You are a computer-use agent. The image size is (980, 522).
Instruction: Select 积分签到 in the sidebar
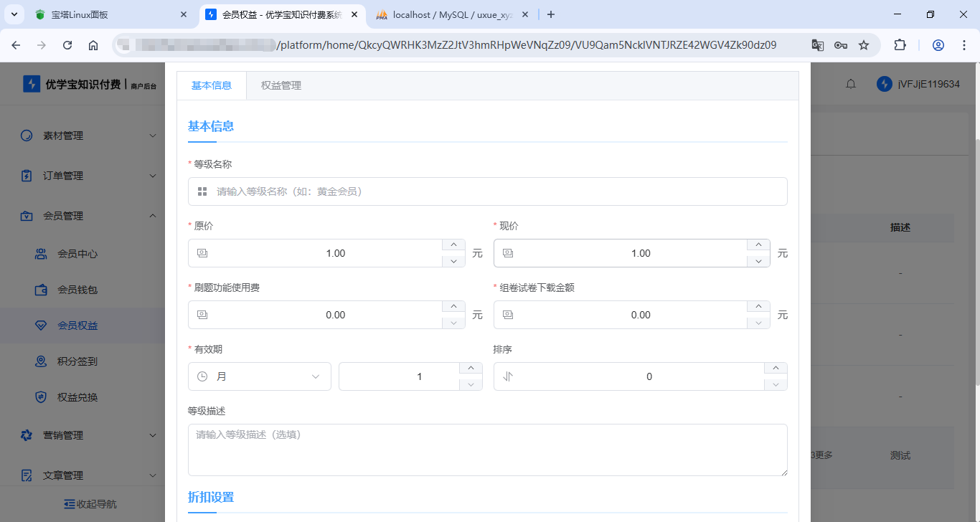point(77,361)
